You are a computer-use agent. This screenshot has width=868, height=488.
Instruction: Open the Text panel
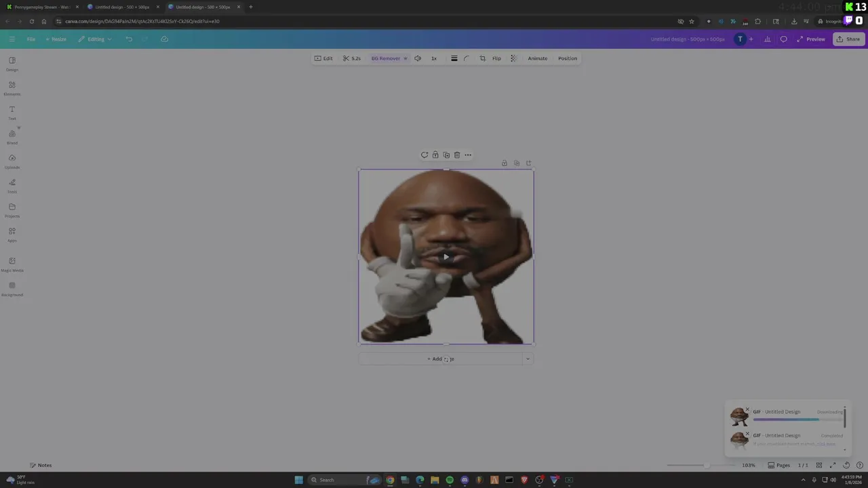click(x=12, y=113)
